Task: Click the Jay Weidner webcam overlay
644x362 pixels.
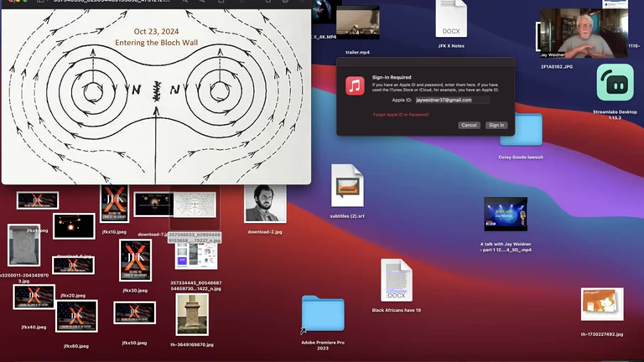Action: (584, 34)
